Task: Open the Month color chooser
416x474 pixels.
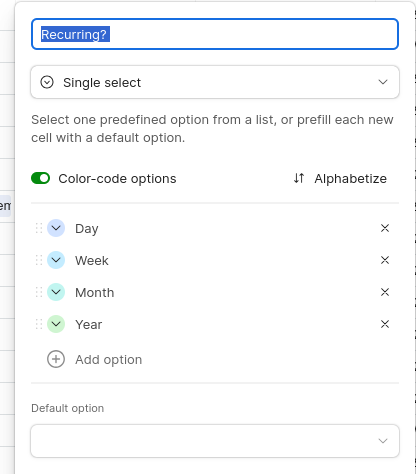Action: (56, 292)
